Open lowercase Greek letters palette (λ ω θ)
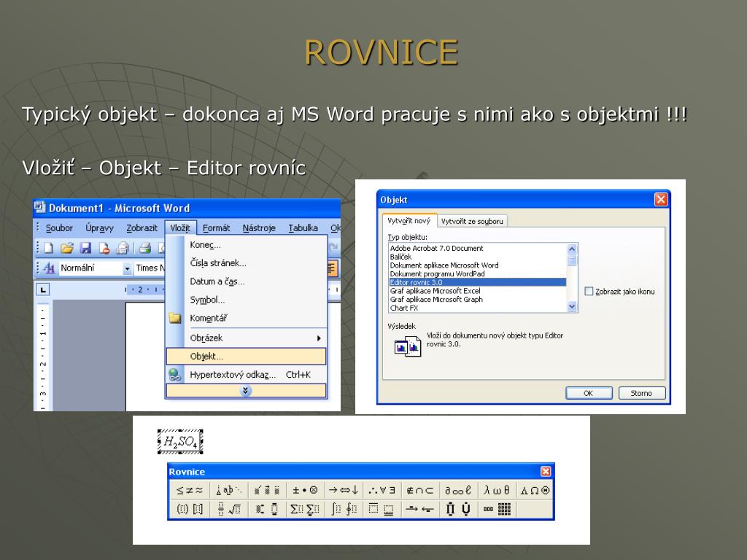This screenshot has height=560, width=747. 496,490
